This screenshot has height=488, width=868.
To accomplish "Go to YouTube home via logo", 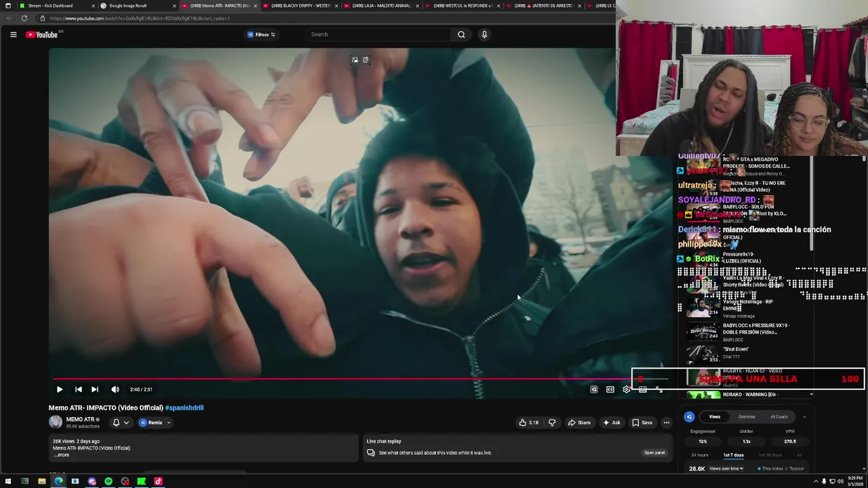I will [42, 35].
